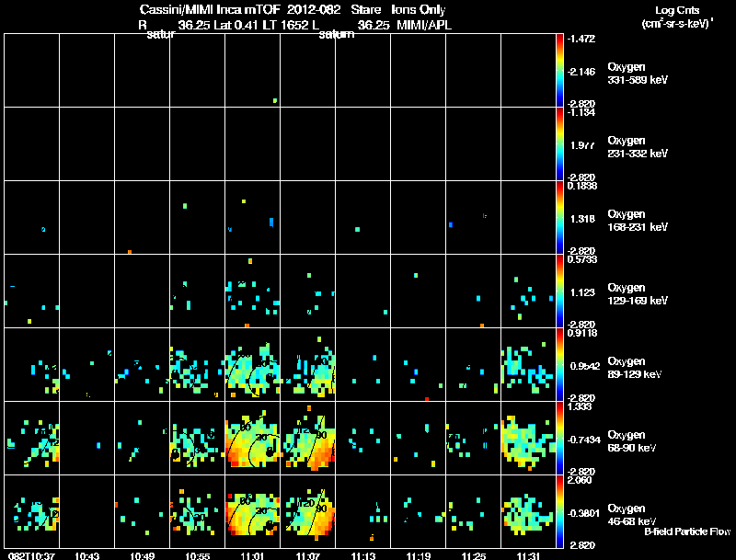The height and width of the screenshot is (560, 736).
Task: Click the 11:01 time axis label
Action: (x=252, y=555)
